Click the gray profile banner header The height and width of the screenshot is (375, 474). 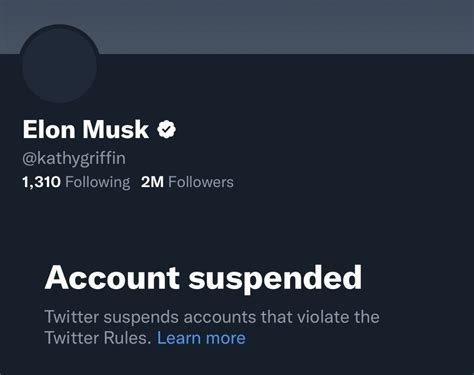click(237, 27)
